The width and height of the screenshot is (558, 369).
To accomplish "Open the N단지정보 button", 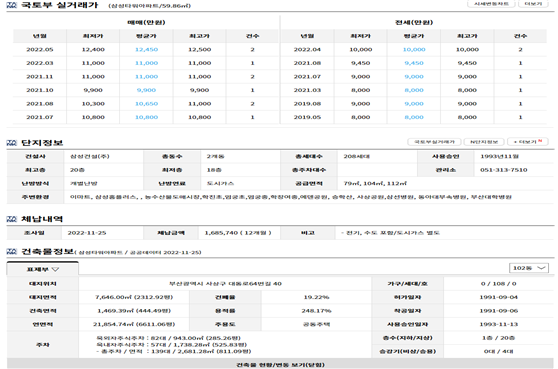I will pyautogui.click(x=484, y=142).
